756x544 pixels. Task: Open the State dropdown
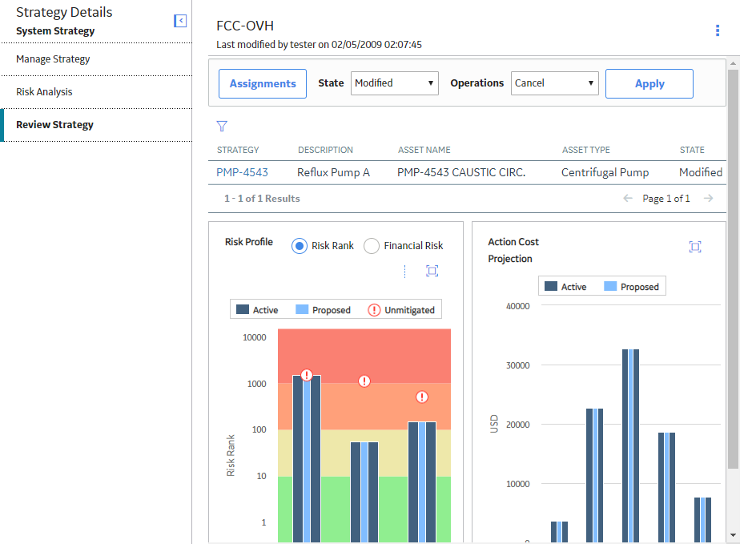[x=394, y=83]
